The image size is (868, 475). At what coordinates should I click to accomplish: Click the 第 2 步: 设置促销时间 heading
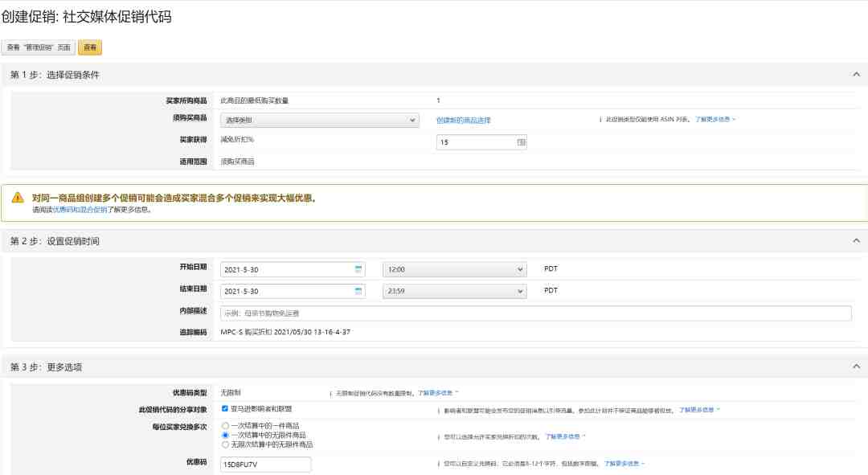tap(55, 241)
